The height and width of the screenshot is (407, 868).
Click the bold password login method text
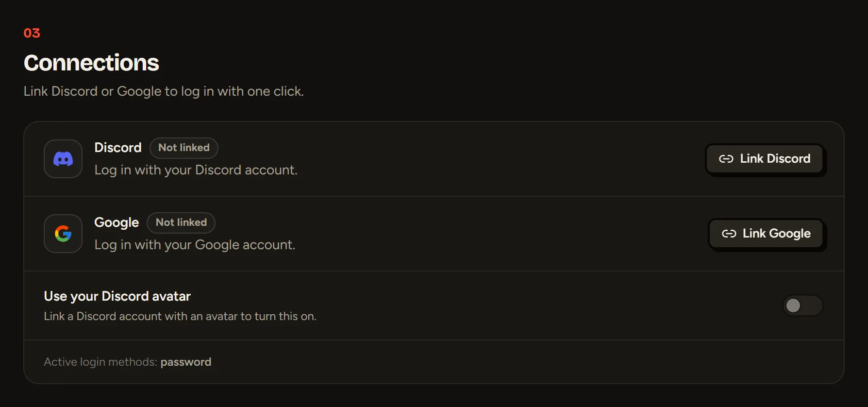point(186,362)
